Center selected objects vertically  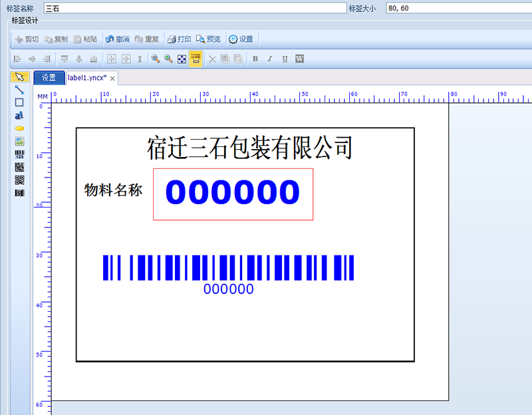coord(79,59)
